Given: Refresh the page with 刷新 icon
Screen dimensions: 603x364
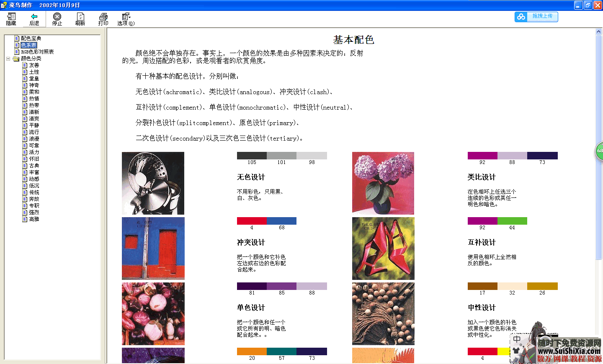Looking at the screenshot, I should click(80, 19).
